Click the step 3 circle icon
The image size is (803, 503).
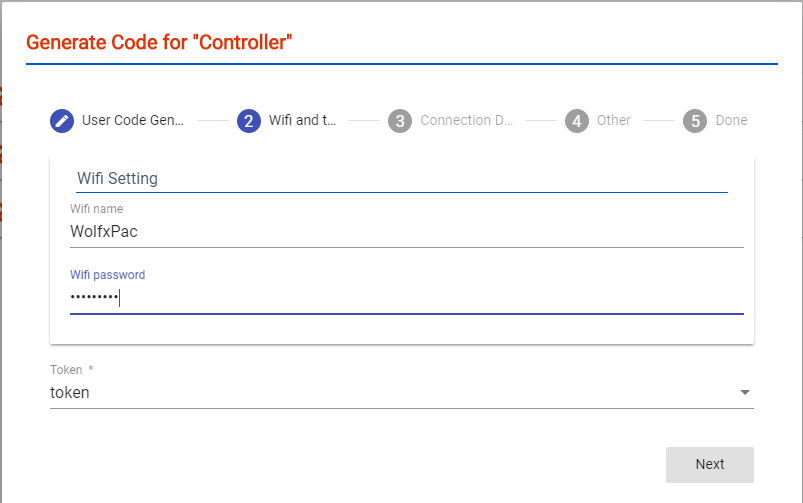tap(400, 121)
